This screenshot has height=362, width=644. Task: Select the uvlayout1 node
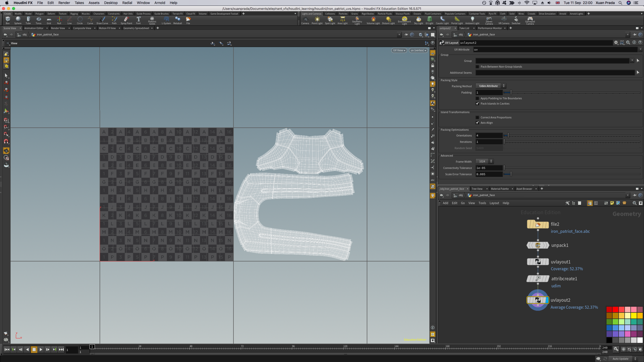pos(538,262)
